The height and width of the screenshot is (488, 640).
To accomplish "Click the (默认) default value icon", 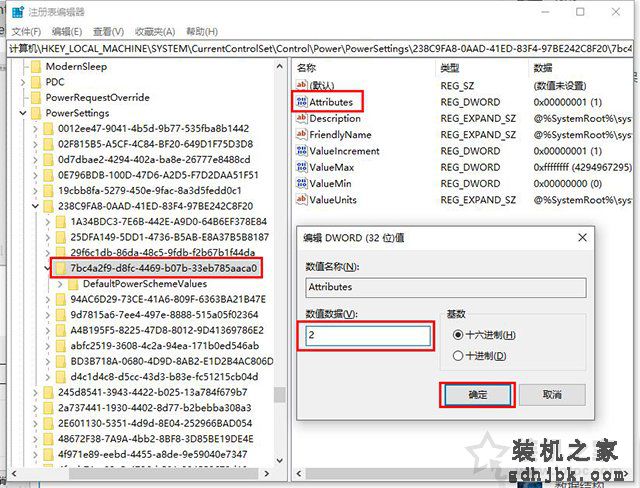I will point(302,85).
